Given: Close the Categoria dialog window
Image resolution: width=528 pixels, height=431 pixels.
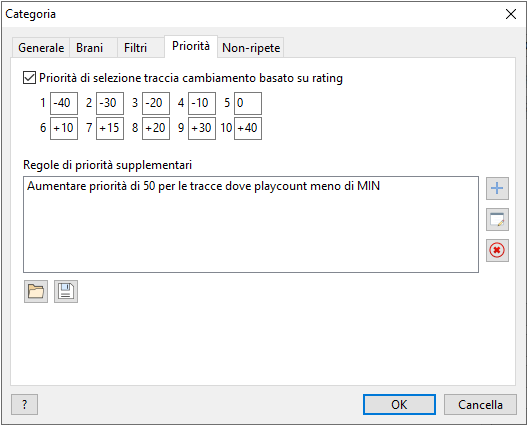Looking at the screenshot, I should 511,14.
